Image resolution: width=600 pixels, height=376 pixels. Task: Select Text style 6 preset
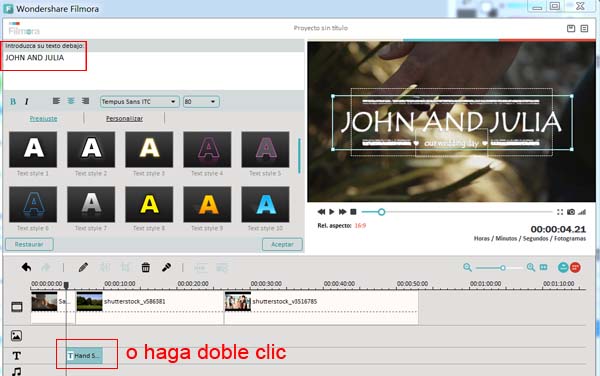33,204
